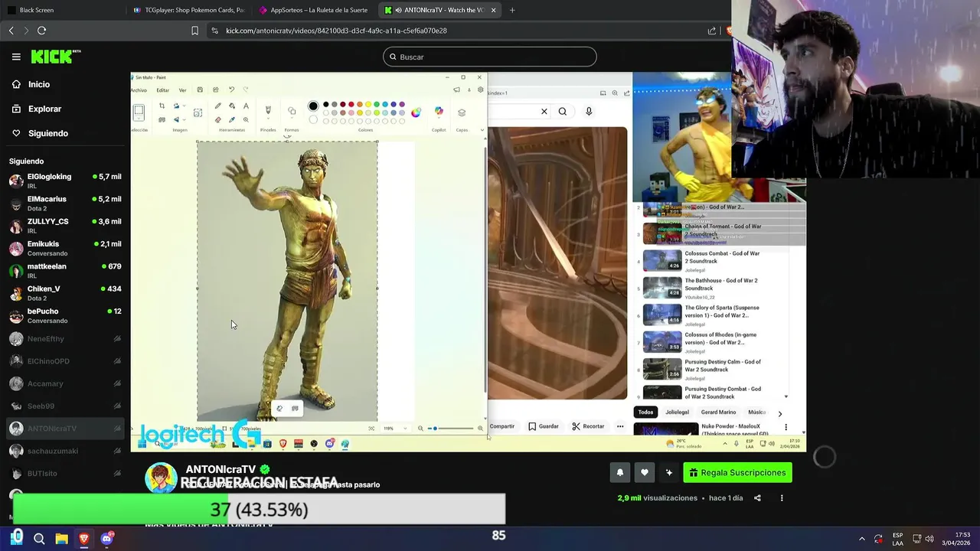Select Gerard Marino chip in YouTube
Viewport: 980px width, 551px height.
coord(718,412)
